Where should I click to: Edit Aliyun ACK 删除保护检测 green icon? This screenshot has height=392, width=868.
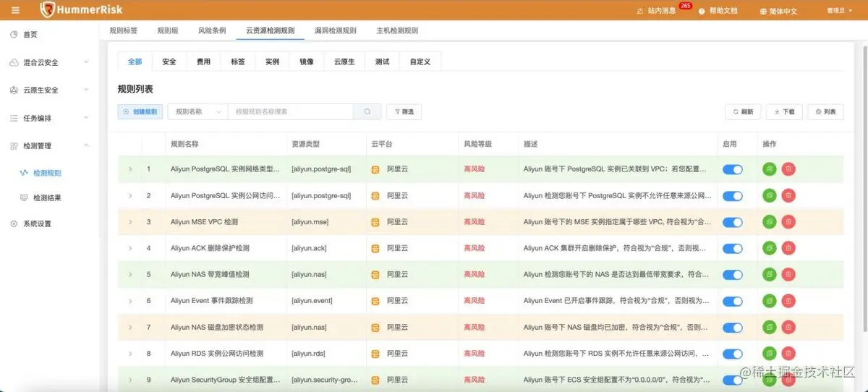(770, 248)
